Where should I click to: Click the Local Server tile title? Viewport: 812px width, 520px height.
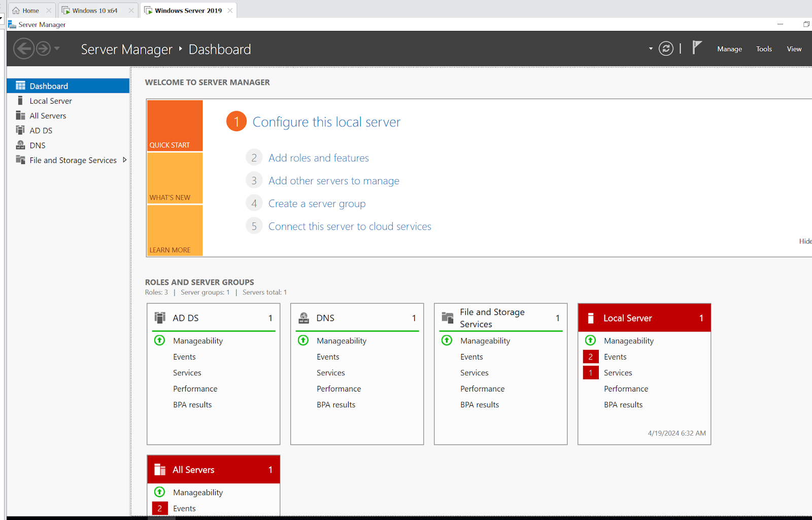(x=627, y=318)
